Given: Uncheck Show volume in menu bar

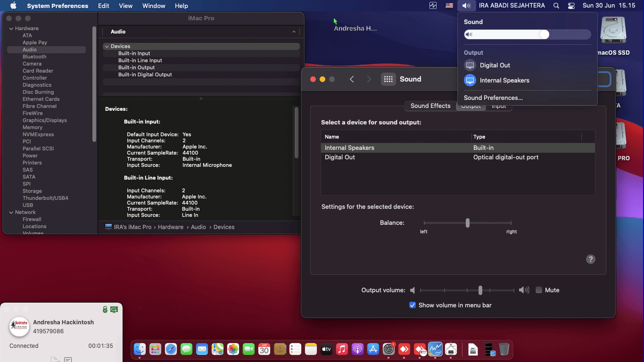Looking at the screenshot, I should click(x=413, y=305).
